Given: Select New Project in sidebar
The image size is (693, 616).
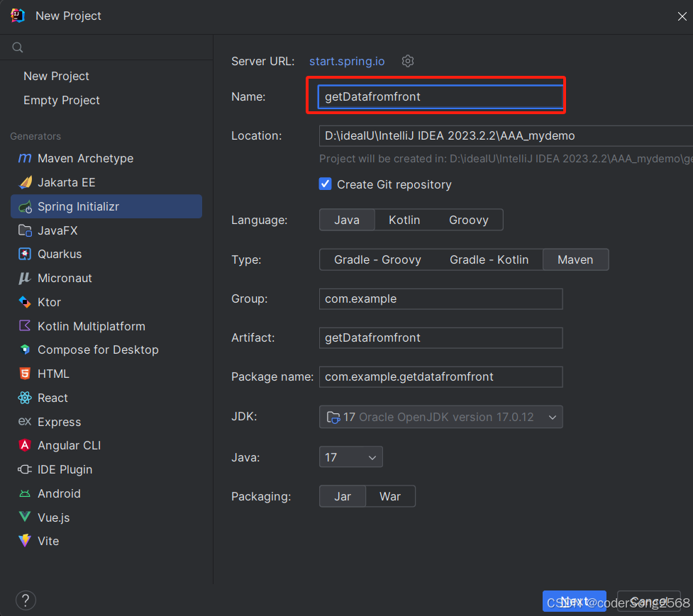Looking at the screenshot, I should point(56,76).
